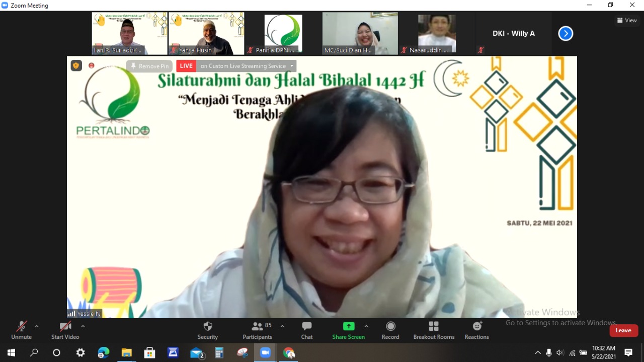Open Breakout Rooms
This screenshot has width=644, height=362.
[434, 330]
